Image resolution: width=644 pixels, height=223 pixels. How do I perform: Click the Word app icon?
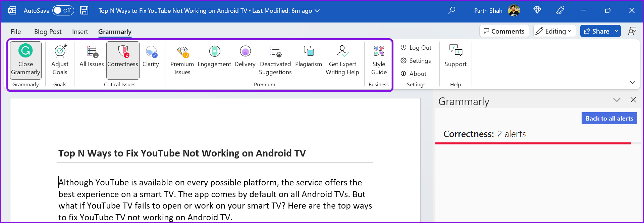pyautogui.click(x=12, y=10)
